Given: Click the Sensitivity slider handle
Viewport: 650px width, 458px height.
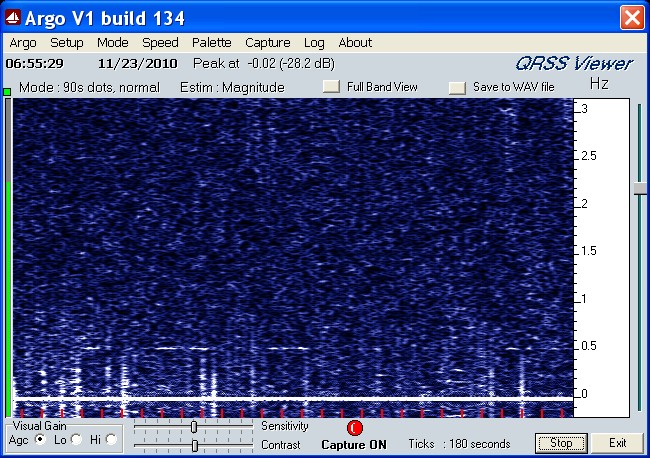Looking at the screenshot, I should 193,427.
